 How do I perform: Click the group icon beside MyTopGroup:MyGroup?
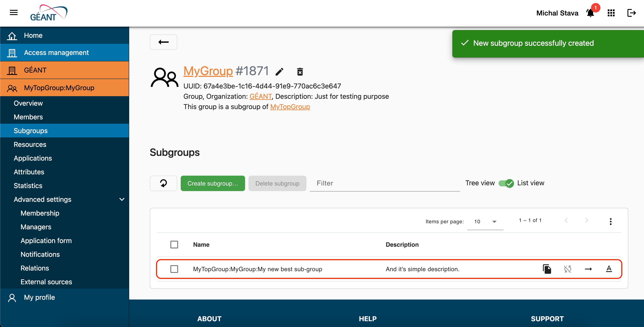coord(12,88)
